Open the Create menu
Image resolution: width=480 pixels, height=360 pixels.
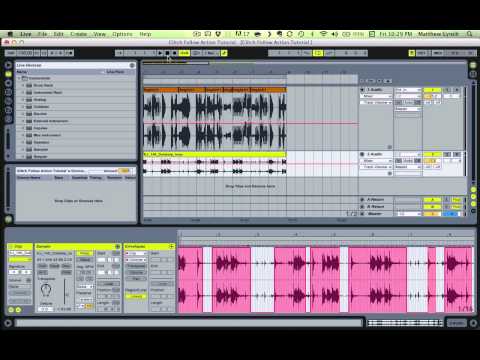pyautogui.click(x=79, y=34)
